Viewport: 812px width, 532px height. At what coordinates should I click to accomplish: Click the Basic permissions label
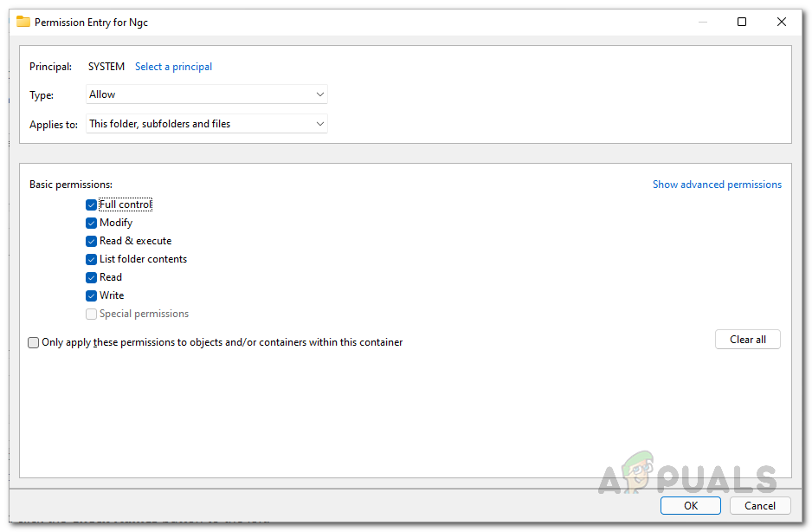click(x=71, y=185)
